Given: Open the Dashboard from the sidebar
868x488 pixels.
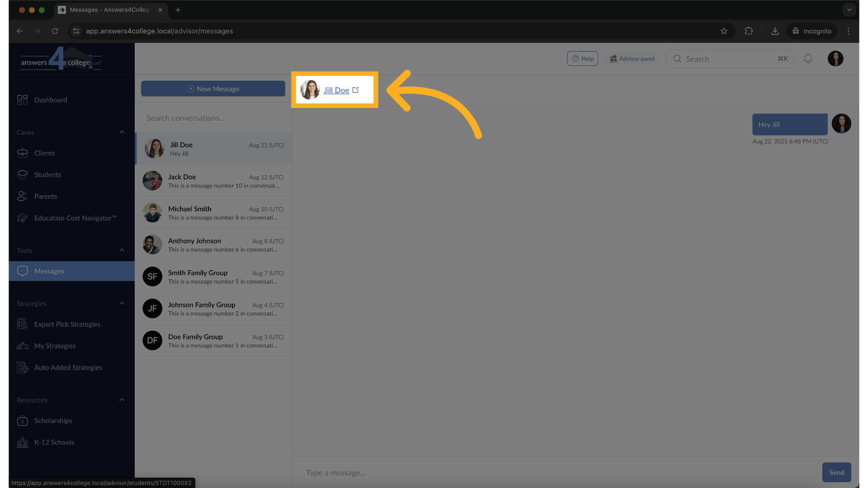Looking at the screenshot, I should pos(50,100).
